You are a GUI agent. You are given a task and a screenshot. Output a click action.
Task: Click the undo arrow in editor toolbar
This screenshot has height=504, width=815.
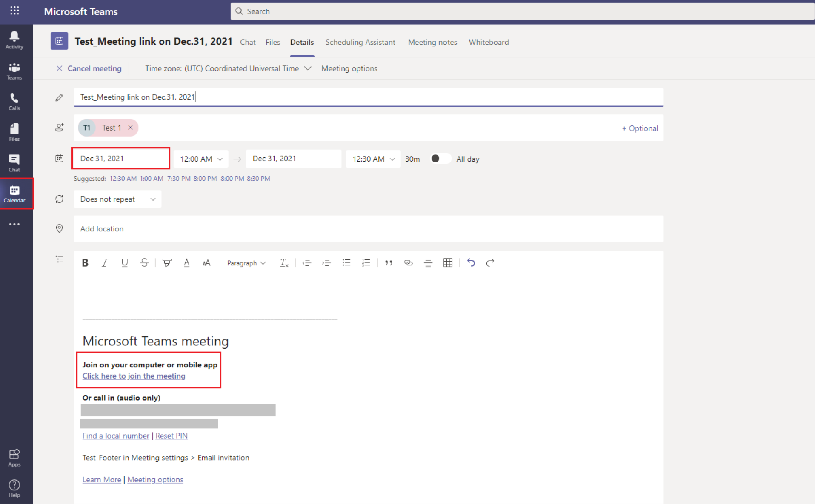pyautogui.click(x=471, y=263)
